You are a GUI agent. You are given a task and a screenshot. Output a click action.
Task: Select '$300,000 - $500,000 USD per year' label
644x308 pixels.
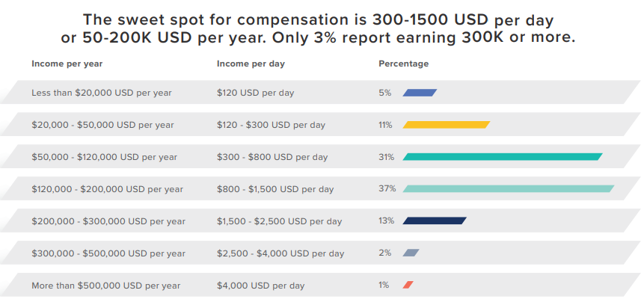tap(108, 253)
